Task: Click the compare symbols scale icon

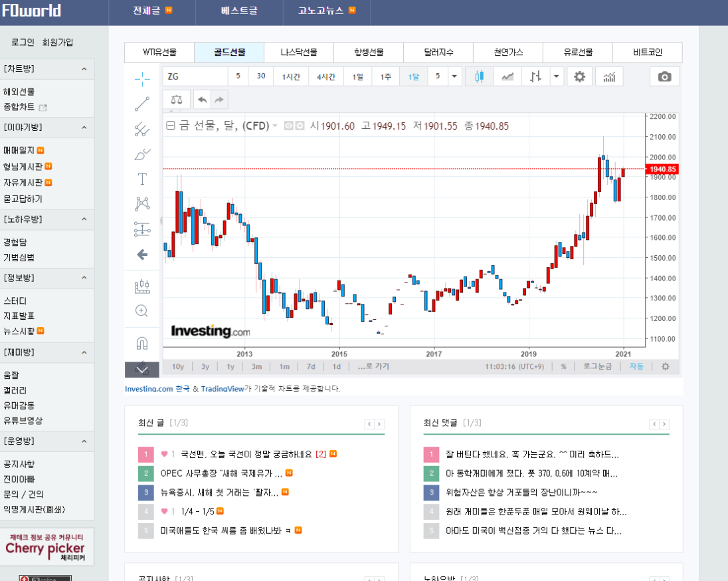Action: pyautogui.click(x=177, y=100)
